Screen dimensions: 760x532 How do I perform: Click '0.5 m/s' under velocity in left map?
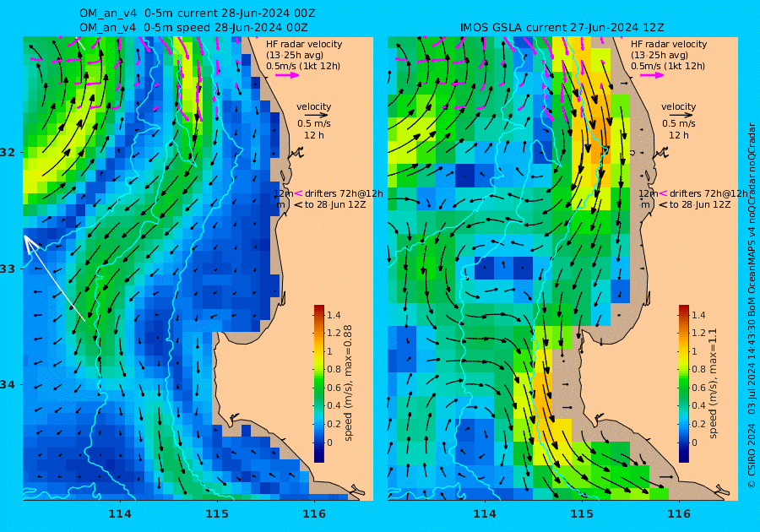pyautogui.click(x=314, y=124)
